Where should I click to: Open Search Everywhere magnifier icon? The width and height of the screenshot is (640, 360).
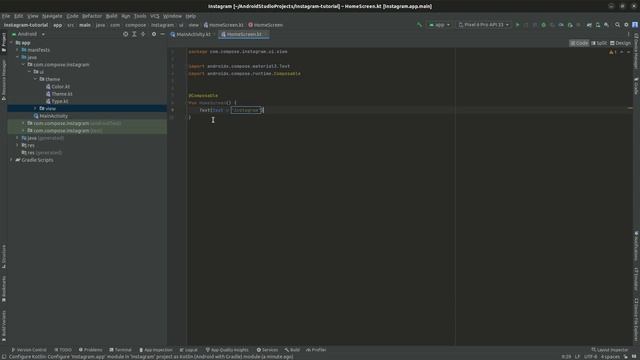tap(617, 25)
